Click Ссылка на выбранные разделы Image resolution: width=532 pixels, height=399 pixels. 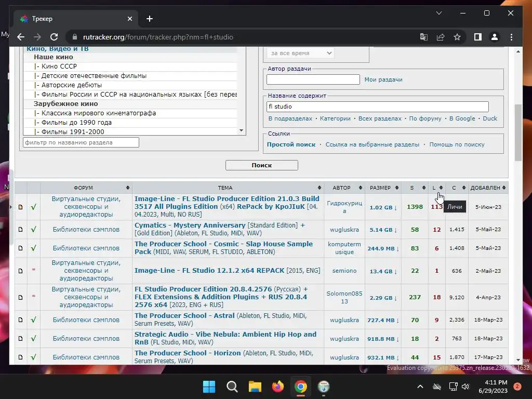click(372, 144)
